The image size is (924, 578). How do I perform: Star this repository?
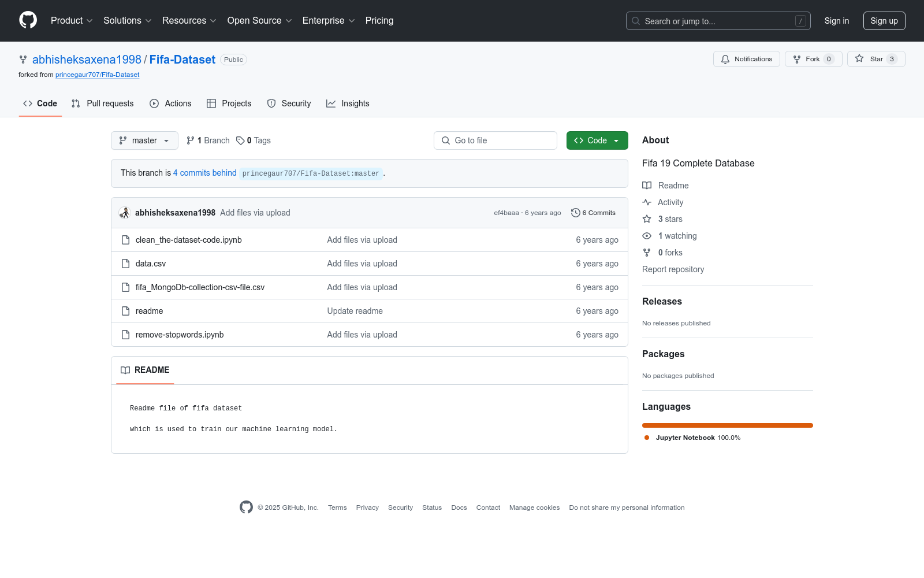(x=876, y=59)
